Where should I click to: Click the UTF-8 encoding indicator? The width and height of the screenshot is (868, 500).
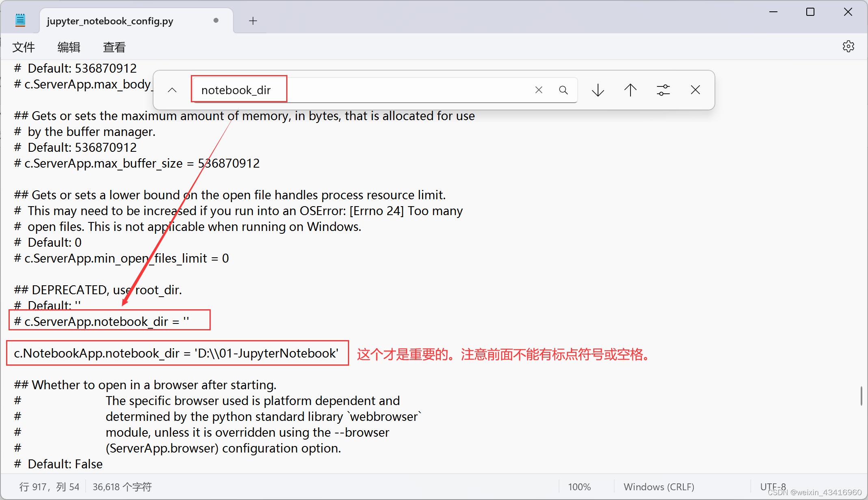point(773,487)
